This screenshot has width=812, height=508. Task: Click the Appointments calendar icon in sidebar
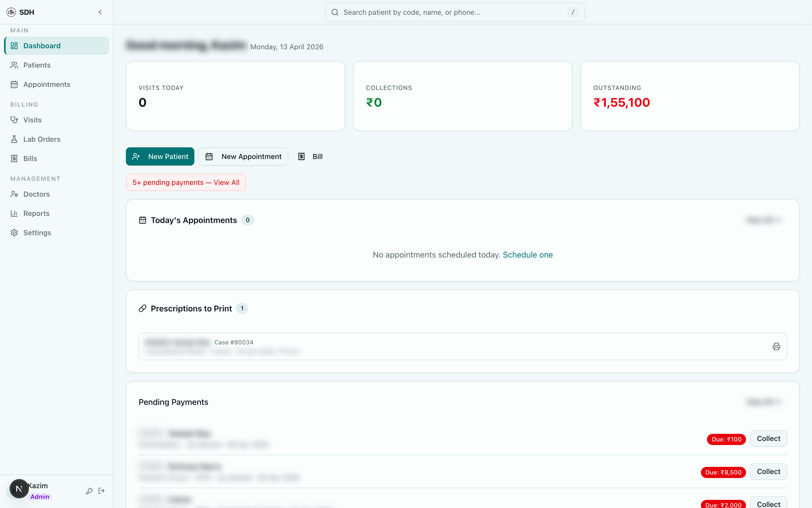14,84
